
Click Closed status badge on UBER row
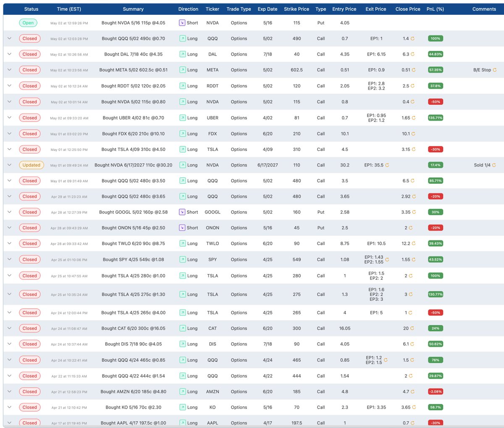30,118
